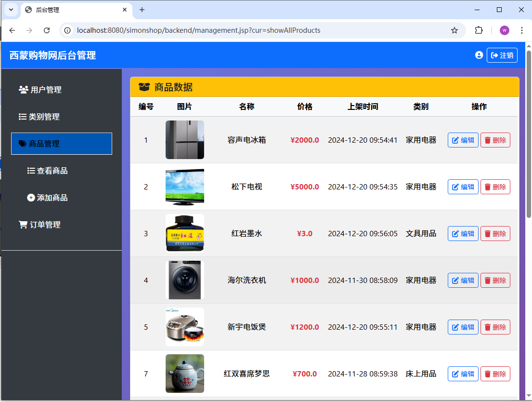This screenshot has height=402, width=532.
Task: Click the scrollbar down arrow
Action: 529,396
